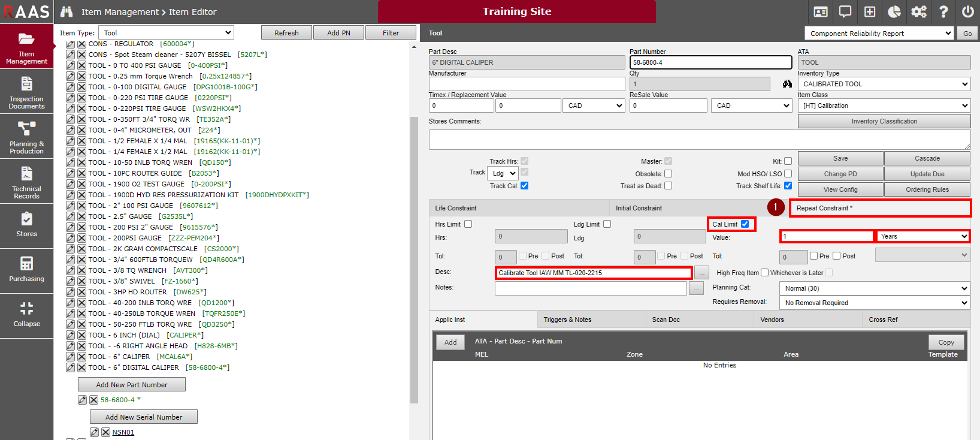This screenshot has width=980, height=440.
Task: Enable the Obsolete checkbox
Action: tap(668, 174)
